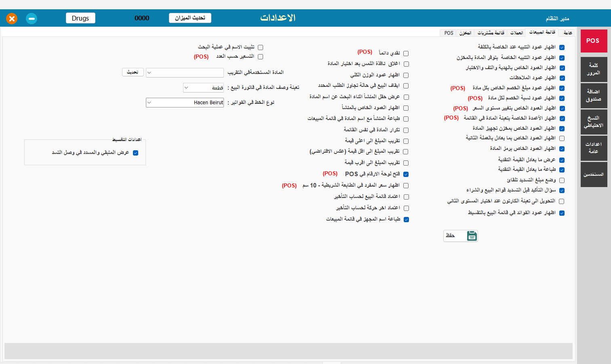Enable التسعير حسب العدد checkbox
Screen dimensions: 611x364
(260, 57)
